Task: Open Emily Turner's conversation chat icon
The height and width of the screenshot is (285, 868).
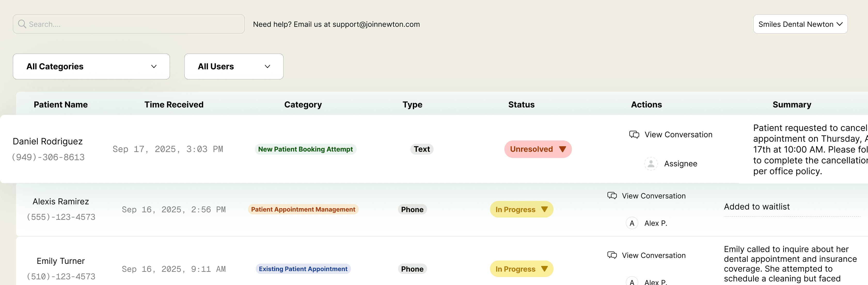Action: click(x=612, y=255)
